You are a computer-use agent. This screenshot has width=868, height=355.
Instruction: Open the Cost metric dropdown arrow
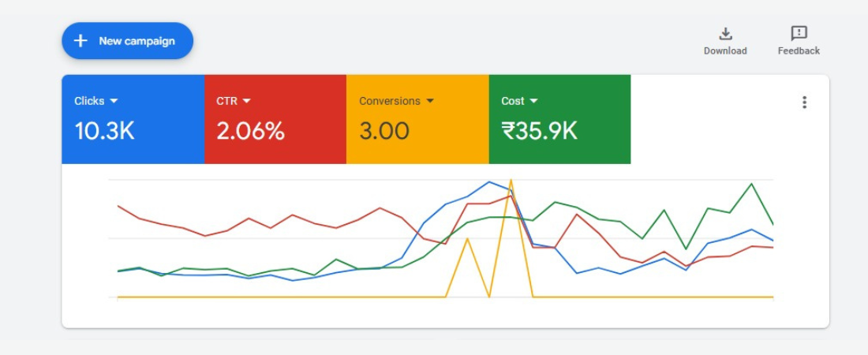(533, 101)
